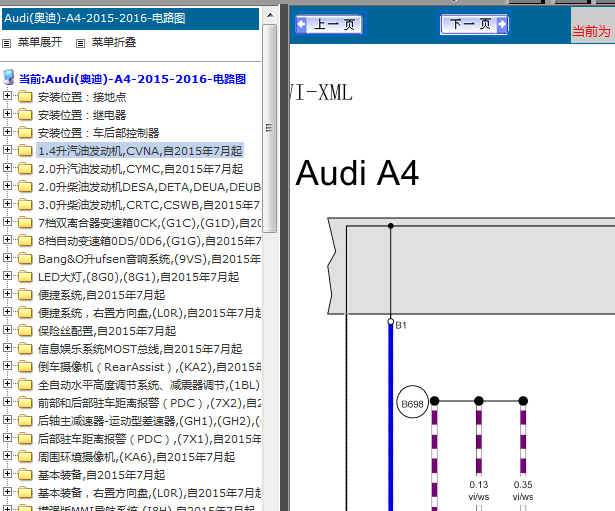This screenshot has width=615, height=511.
Task: Click 菜单展开 to expand all menus
Action: click(40, 42)
